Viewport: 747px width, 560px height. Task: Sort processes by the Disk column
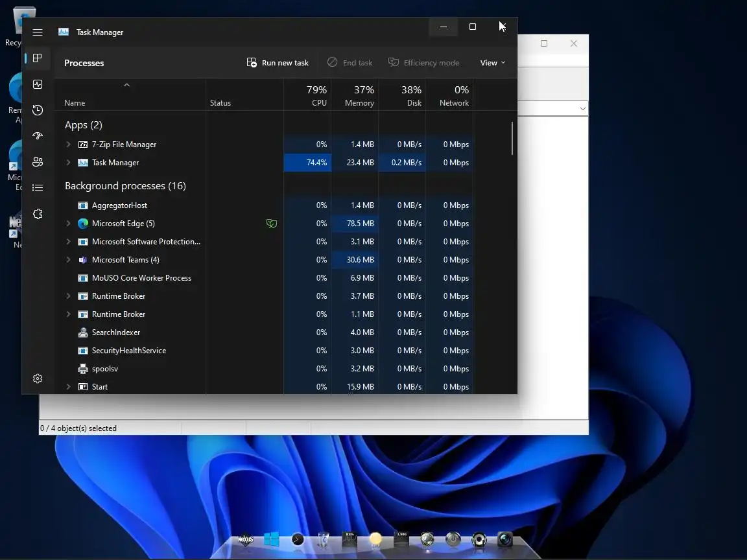402,96
